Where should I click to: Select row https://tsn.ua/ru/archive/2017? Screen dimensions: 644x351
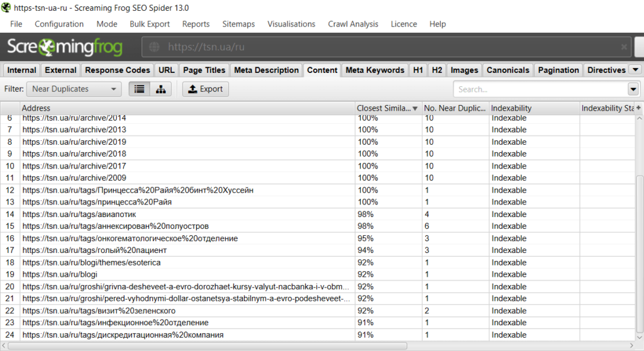pos(318,166)
